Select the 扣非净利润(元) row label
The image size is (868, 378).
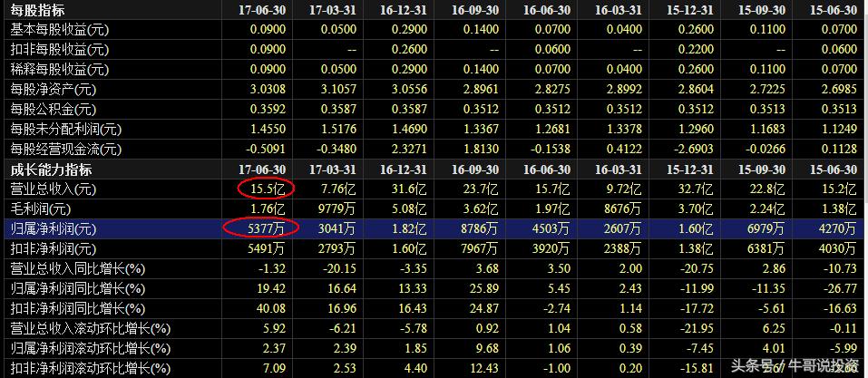coord(54,249)
